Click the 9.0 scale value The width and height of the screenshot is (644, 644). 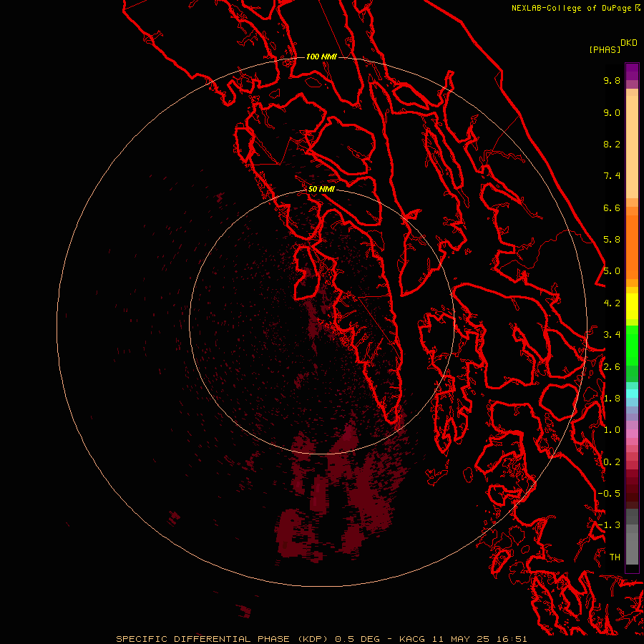(612, 112)
